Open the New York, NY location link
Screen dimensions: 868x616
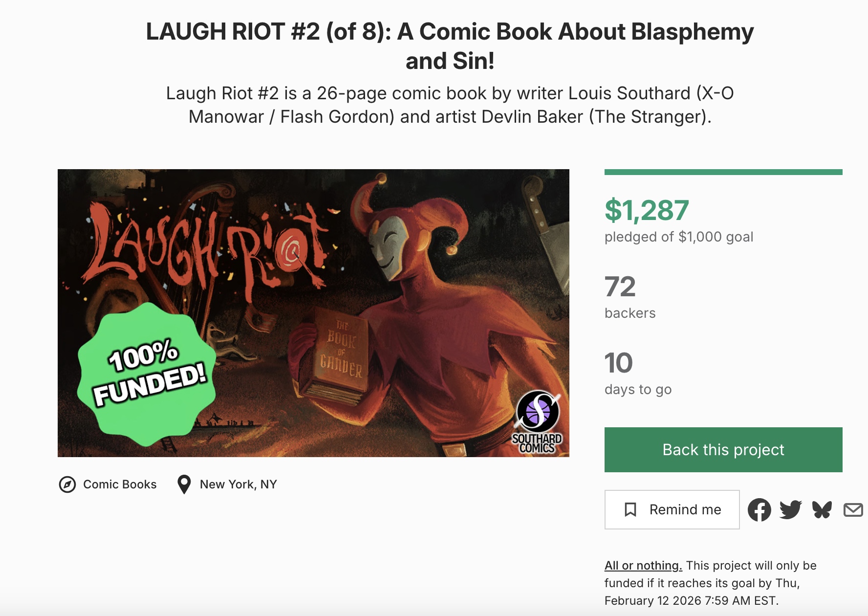click(x=238, y=484)
